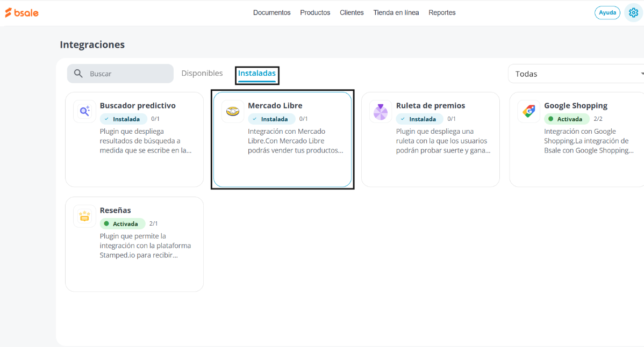Click Instalada badge on Ruleta de premios
Screen dimensions: 644x347
(x=420, y=119)
